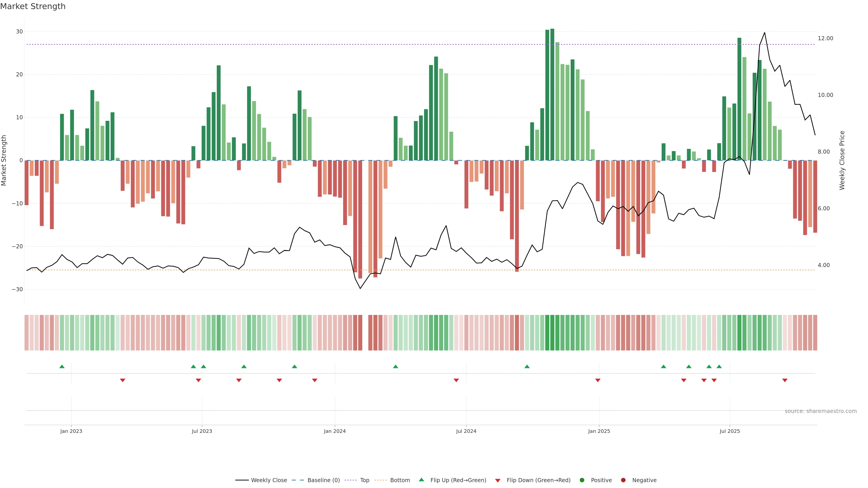Click the Jan 2024 x-axis label

click(335, 431)
